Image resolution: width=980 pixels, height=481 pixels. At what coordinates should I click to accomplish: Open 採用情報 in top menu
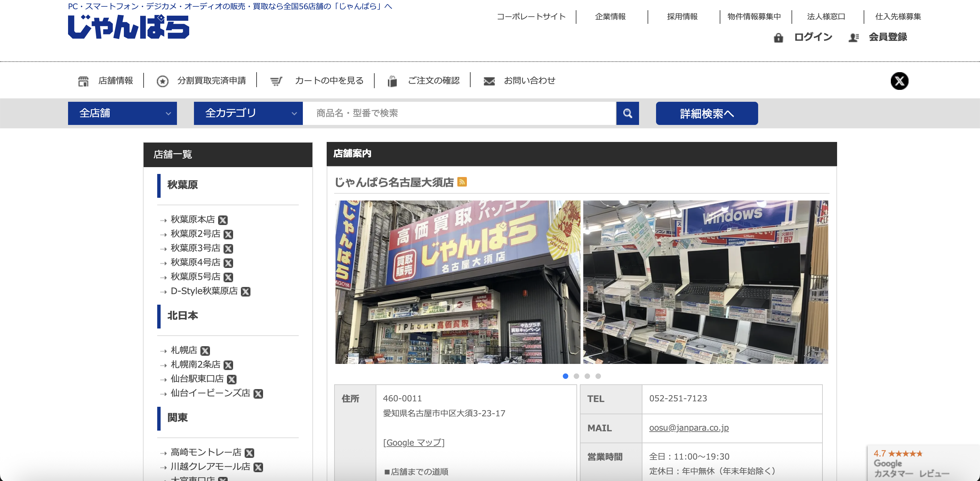(x=682, y=16)
